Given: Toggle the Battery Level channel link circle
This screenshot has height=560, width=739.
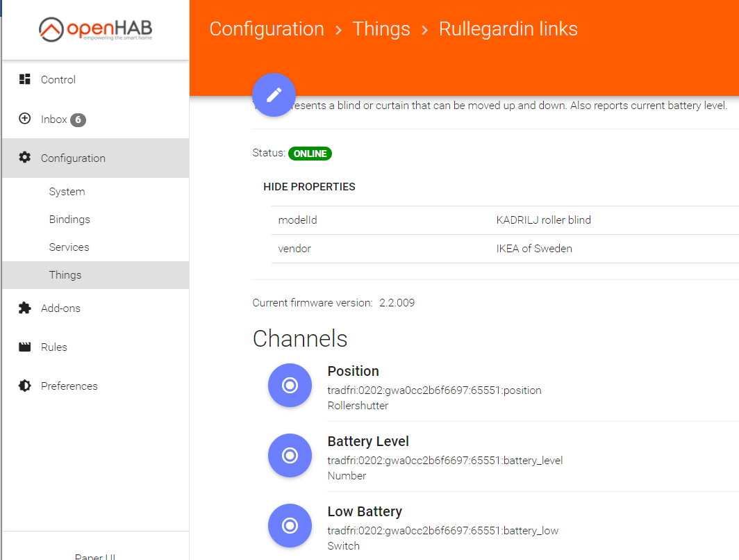Looking at the screenshot, I should pyautogui.click(x=290, y=456).
